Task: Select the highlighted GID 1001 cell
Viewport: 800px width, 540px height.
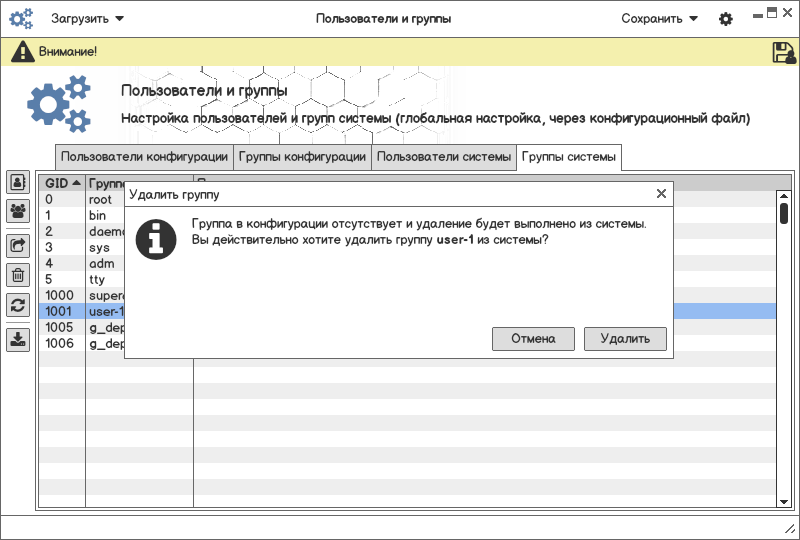Action: click(x=62, y=311)
